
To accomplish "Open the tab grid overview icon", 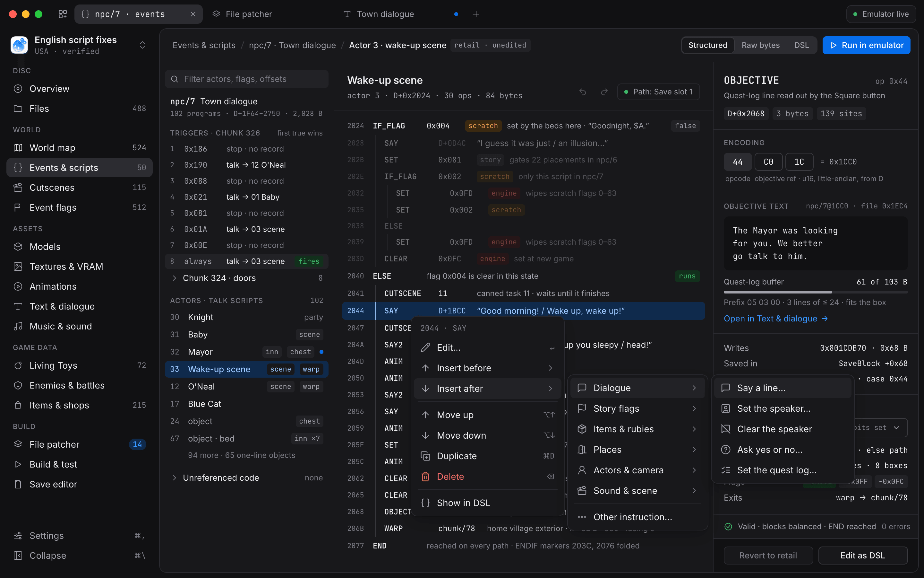I will pos(63,14).
